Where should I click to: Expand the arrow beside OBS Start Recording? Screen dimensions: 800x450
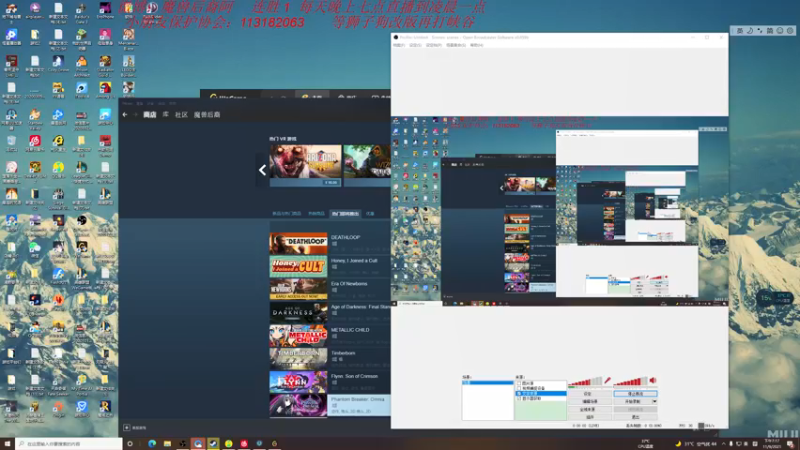[x=655, y=402]
